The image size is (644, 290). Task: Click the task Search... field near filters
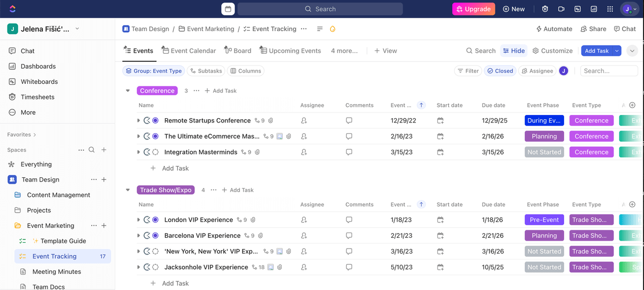click(x=609, y=71)
